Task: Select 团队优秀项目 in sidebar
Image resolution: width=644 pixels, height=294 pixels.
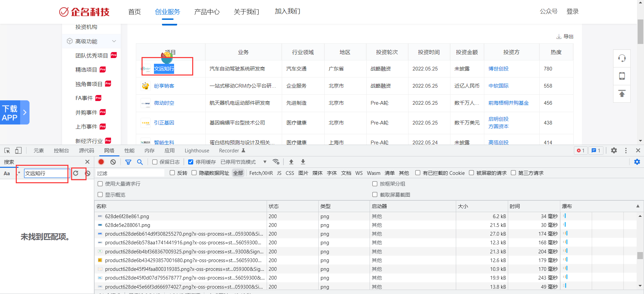Action: pyautogui.click(x=92, y=55)
